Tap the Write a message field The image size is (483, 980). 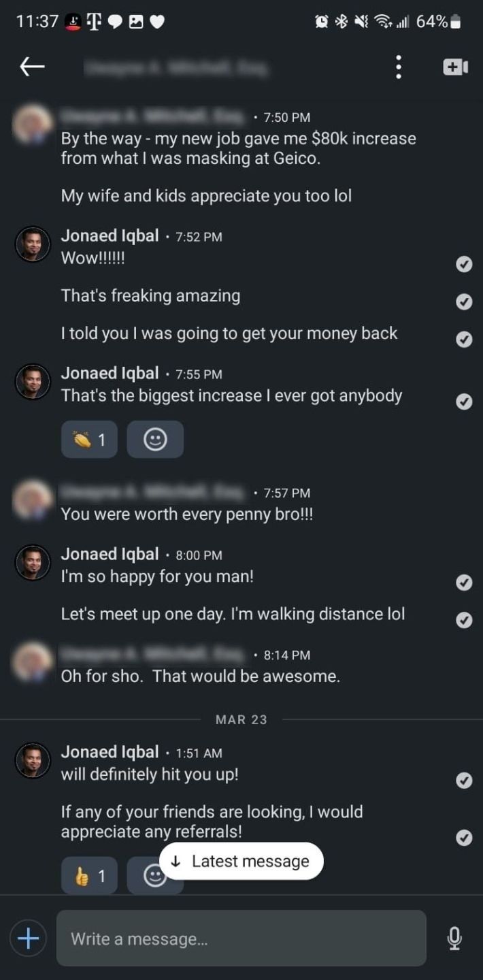241,938
